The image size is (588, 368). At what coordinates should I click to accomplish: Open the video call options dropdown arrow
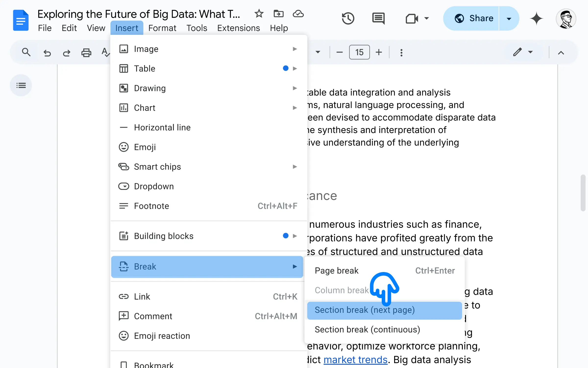[427, 18]
